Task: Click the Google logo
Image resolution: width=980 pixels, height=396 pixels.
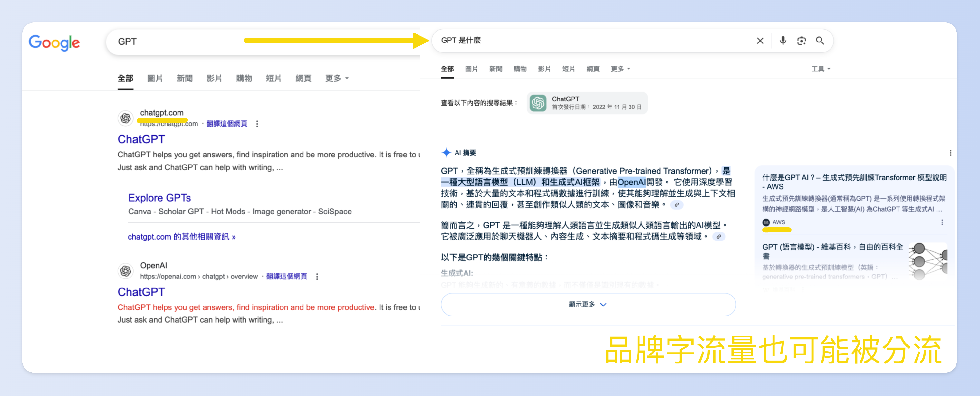Action: (x=54, y=42)
